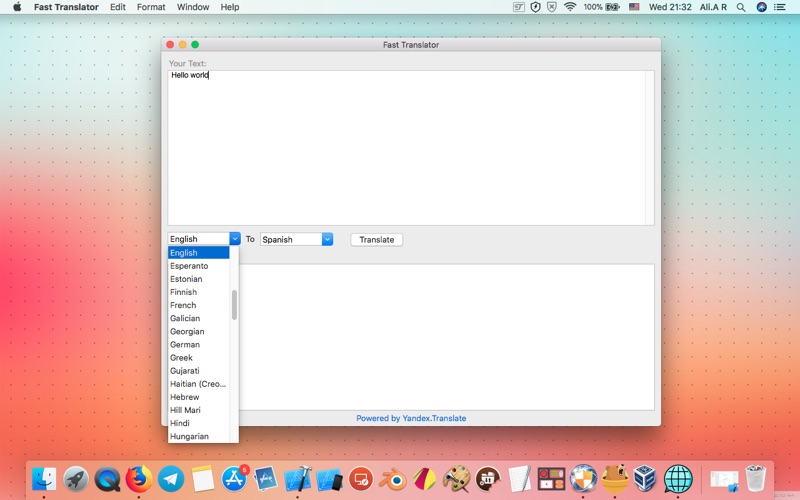Click the X shield menu bar icon
This screenshot has width=800, height=500.
click(x=552, y=7)
